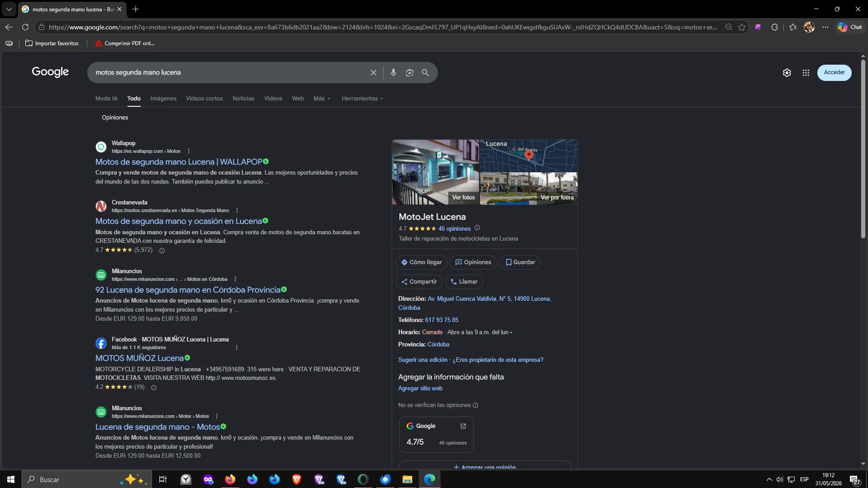Open Brave browser from the taskbar

297,479
